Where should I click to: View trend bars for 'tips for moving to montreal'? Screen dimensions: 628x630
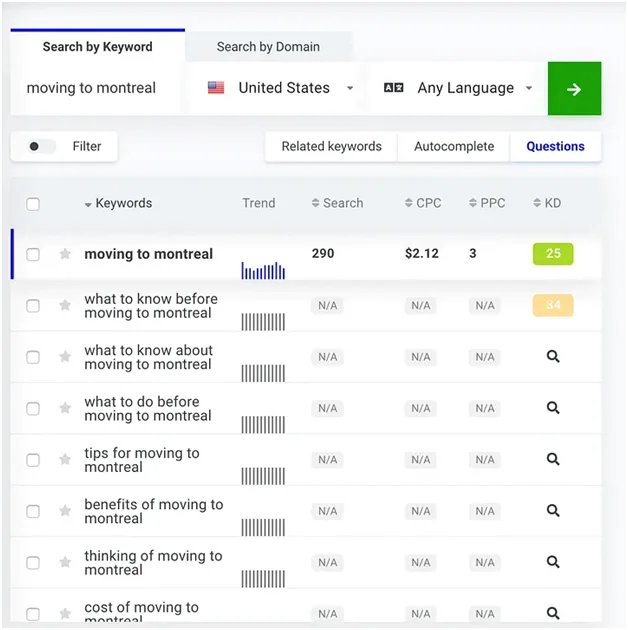(x=263, y=476)
